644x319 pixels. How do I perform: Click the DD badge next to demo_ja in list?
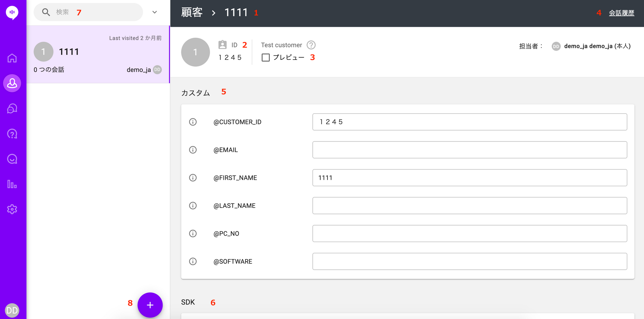click(x=157, y=70)
